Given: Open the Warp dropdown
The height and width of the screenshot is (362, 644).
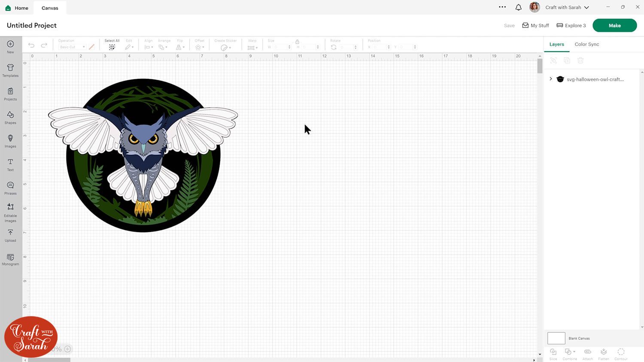Looking at the screenshot, I should pyautogui.click(x=252, y=47).
